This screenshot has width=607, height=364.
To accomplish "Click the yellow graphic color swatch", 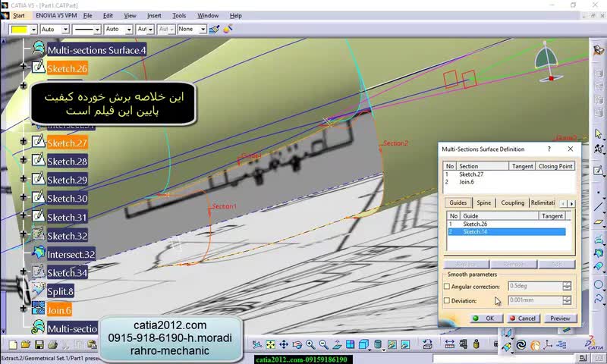I will (20, 30).
